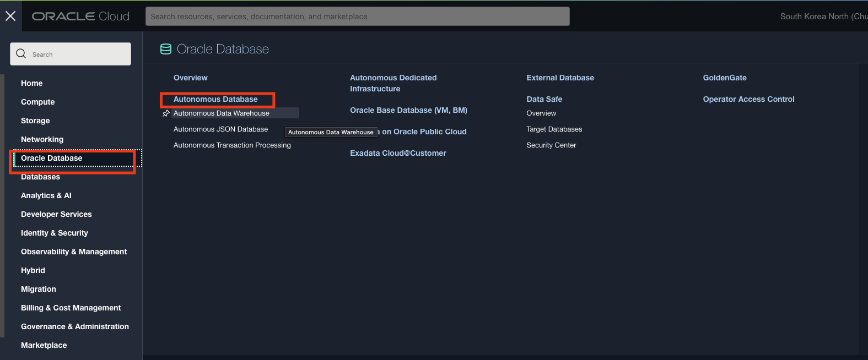The image size is (868, 360).
Task: Go to Home in navigation menu
Action: pyautogui.click(x=32, y=83)
